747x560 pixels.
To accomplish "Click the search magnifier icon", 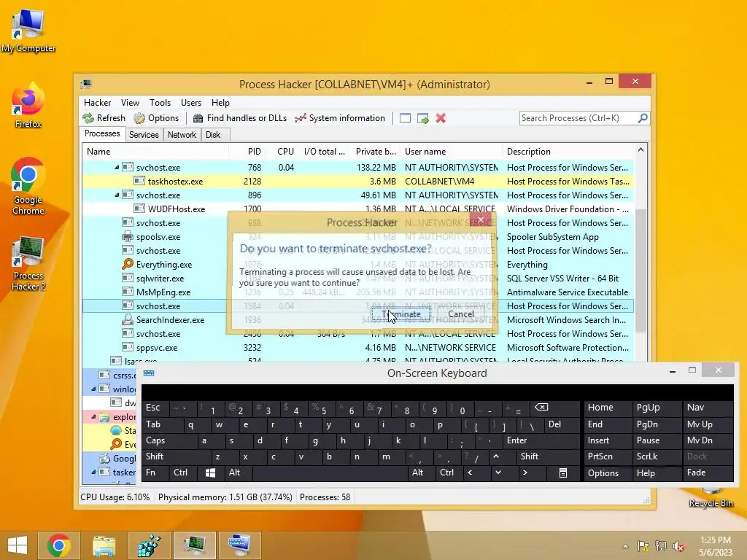I will [x=643, y=117].
